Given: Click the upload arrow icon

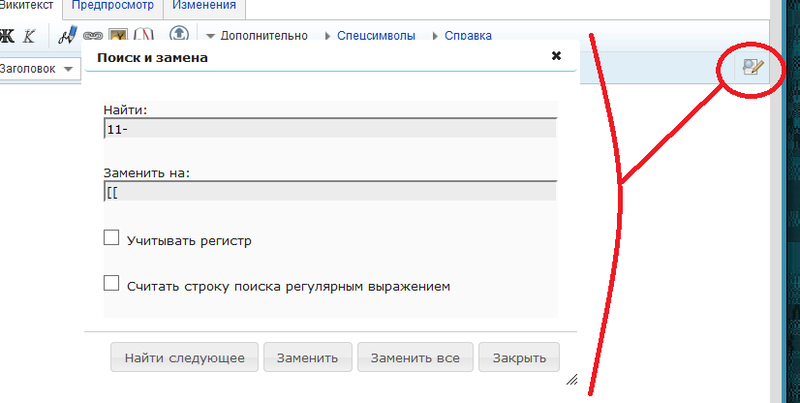Looking at the screenshot, I should click(x=179, y=35).
